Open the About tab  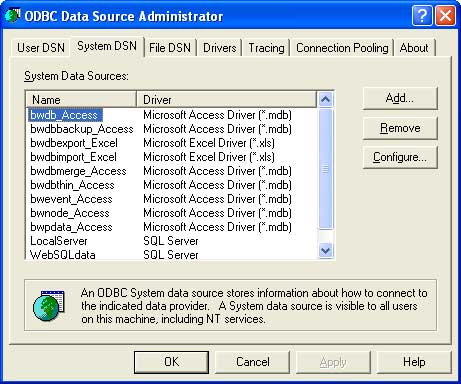pyautogui.click(x=414, y=48)
